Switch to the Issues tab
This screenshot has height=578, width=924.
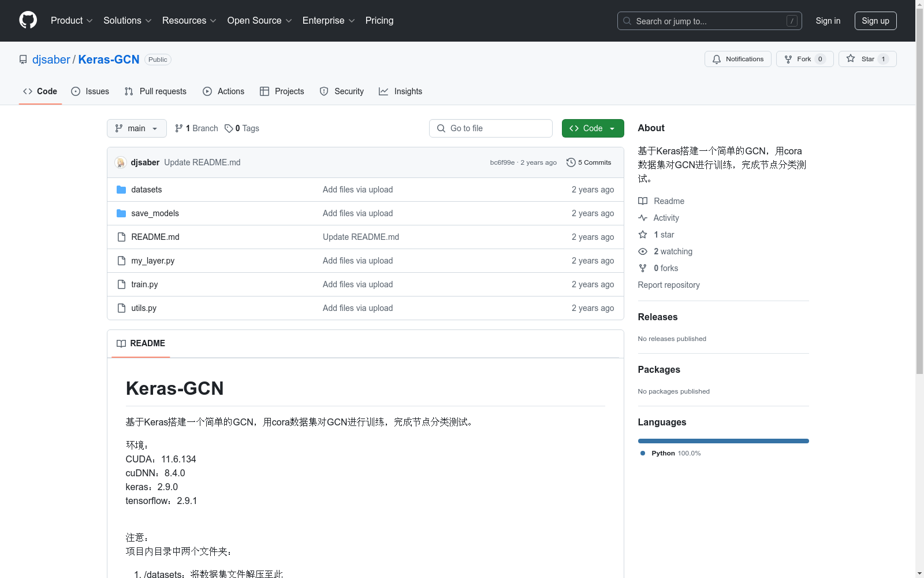[90, 91]
